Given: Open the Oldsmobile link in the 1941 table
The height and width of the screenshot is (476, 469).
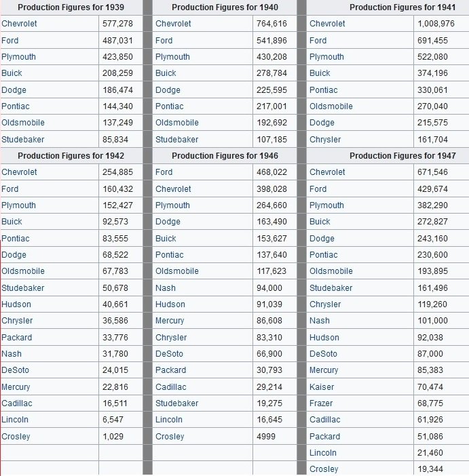Looking at the screenshot, I should pos(331,106).
